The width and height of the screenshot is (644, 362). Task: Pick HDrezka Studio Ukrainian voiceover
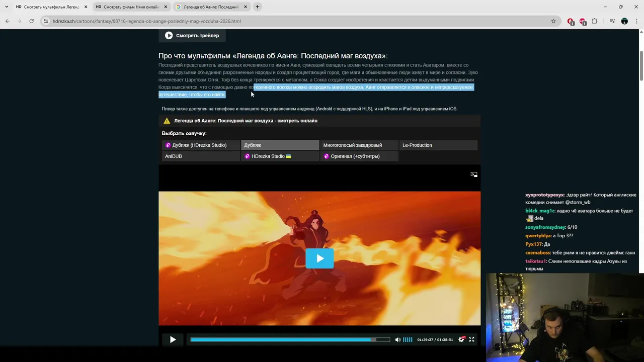click(x=280, y=156)
